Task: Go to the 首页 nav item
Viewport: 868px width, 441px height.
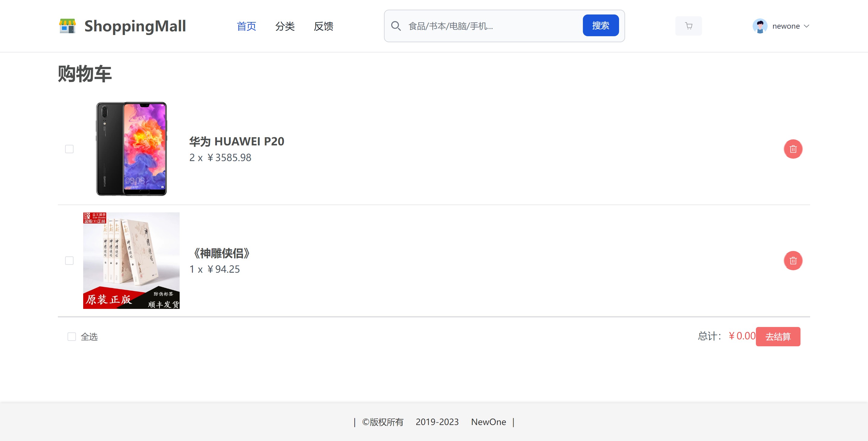Action: point(246,26)
